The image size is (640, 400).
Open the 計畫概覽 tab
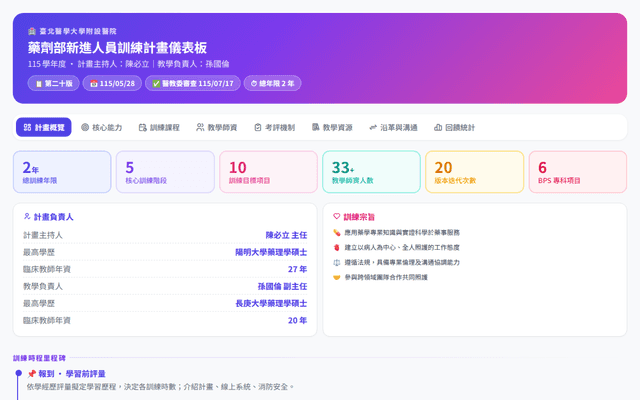[x=44, y=127]
